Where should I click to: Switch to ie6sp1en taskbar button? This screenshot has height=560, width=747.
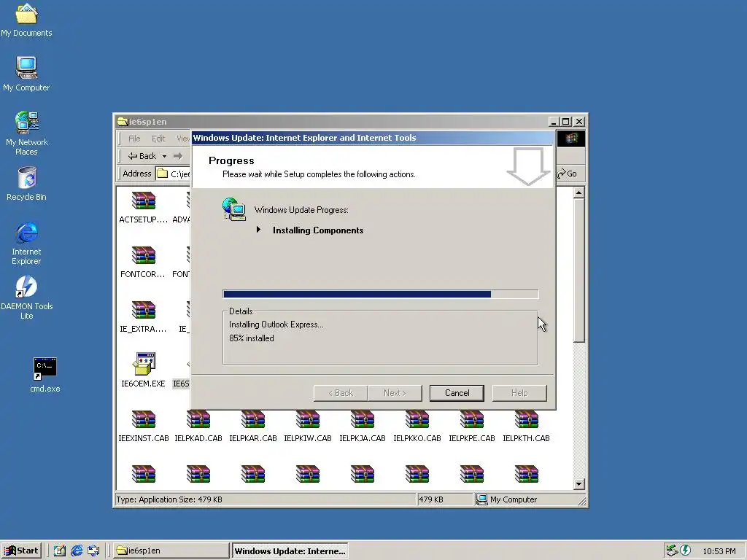(171, 551)
